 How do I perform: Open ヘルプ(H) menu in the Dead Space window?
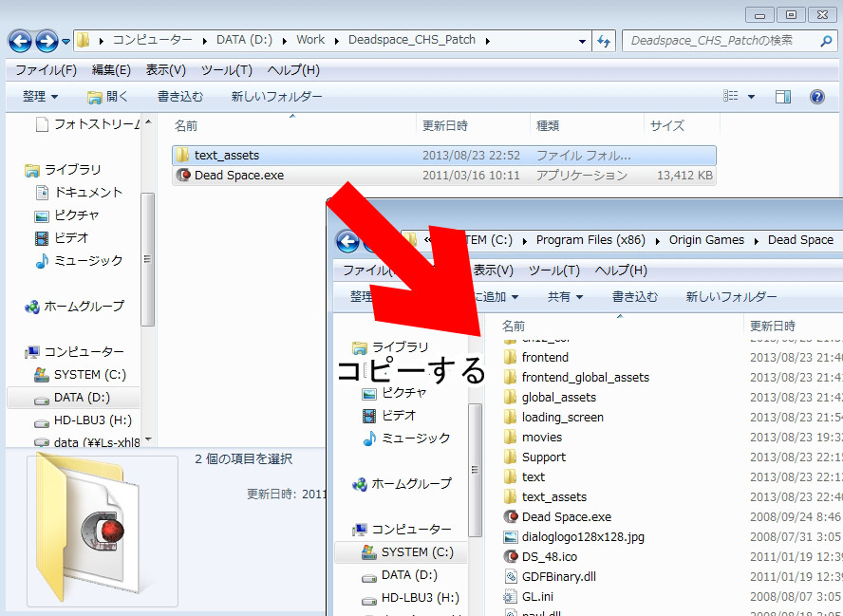621,271
